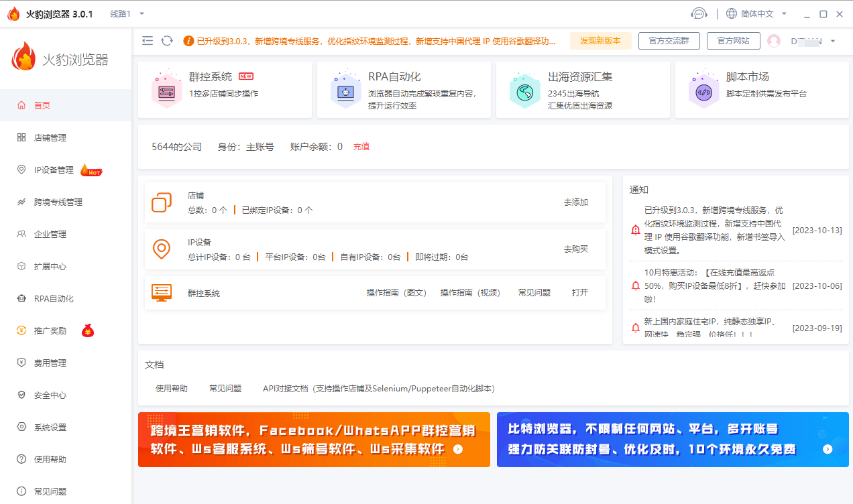Open 扩展中心 in the sidebar

click(66, 266)
